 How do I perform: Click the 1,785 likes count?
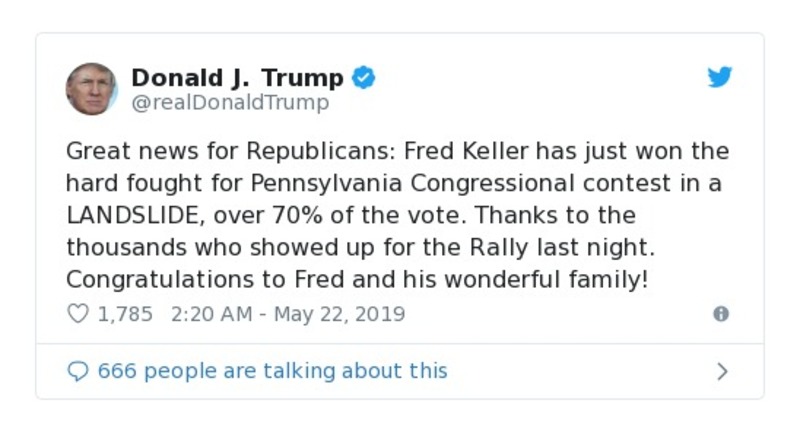(x=125, y=314)
